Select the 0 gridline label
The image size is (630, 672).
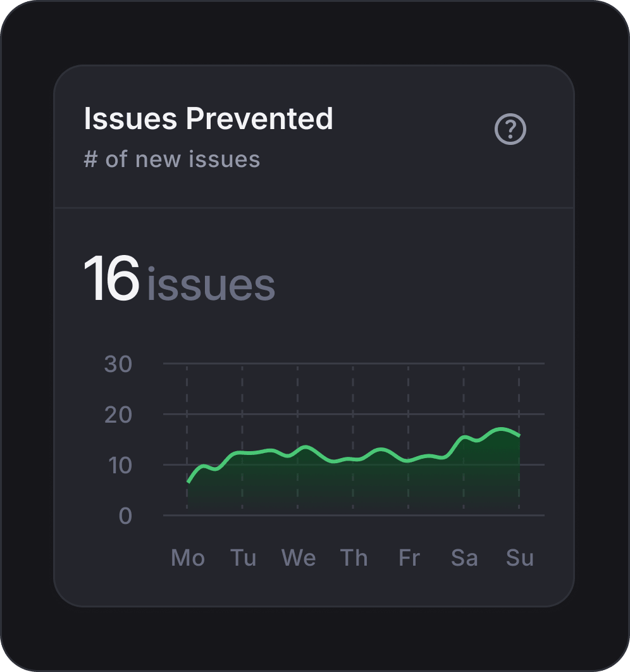tap(125, 516)
